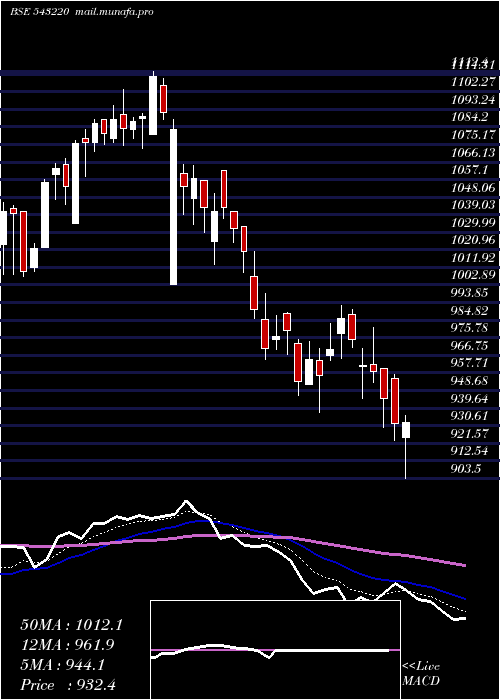This screenshot has height=700, width=500.
Task: Select the 1093.24 price axis label
Action: [473, 100]
